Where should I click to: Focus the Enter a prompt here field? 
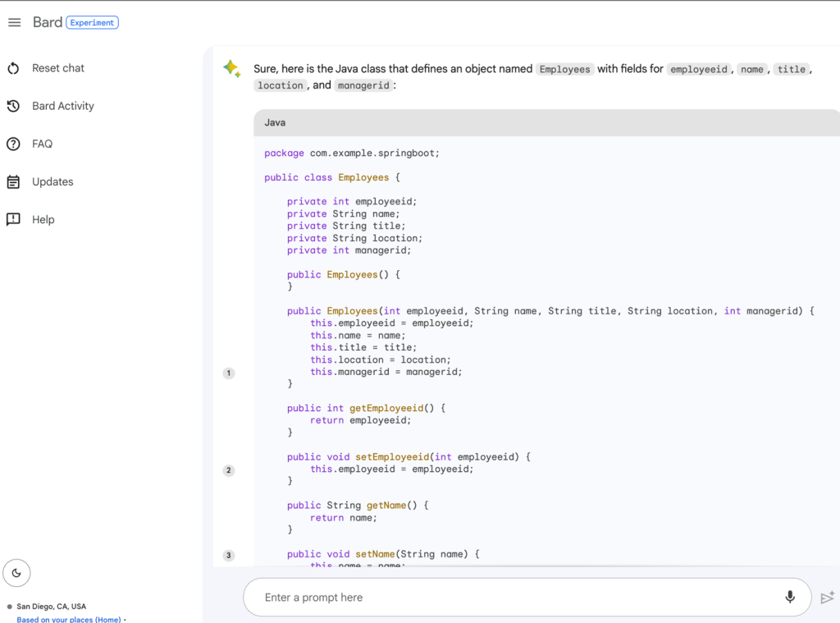pos(509,598)
